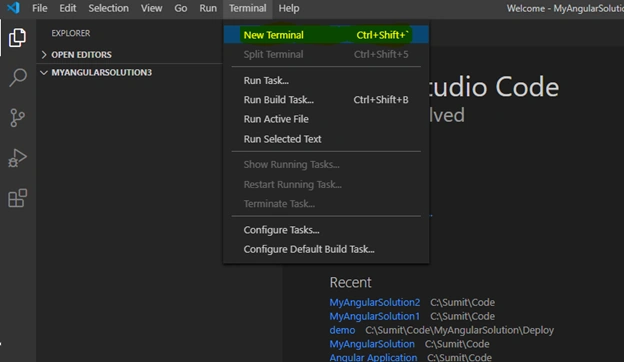
Task: Click the Welcome - MyAngularSolution window title
Action: (x=565, y=8)
